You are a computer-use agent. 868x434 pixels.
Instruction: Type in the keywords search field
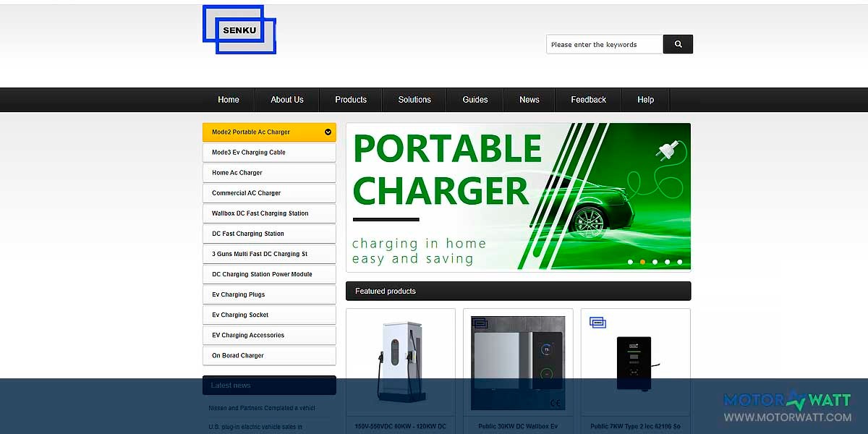pos(604,44)
